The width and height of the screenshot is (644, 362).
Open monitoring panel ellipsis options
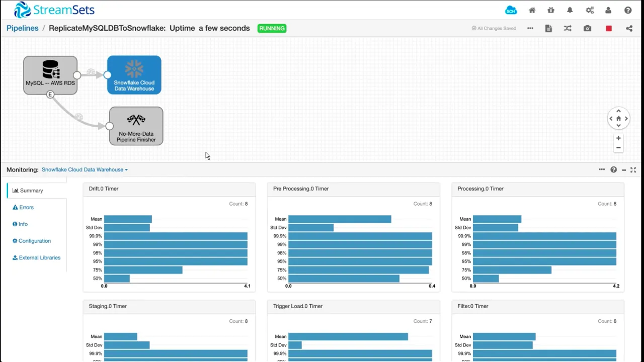(602, 170)
